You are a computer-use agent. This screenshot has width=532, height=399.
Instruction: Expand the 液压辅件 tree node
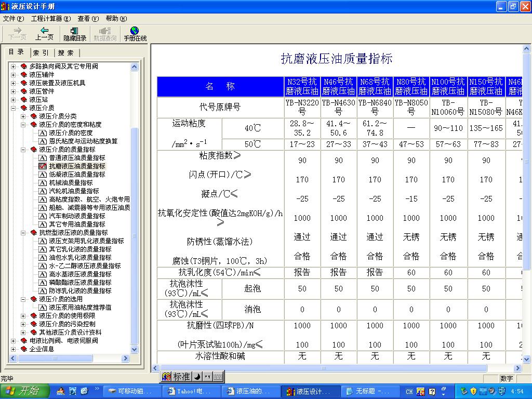tap(13, 75)
